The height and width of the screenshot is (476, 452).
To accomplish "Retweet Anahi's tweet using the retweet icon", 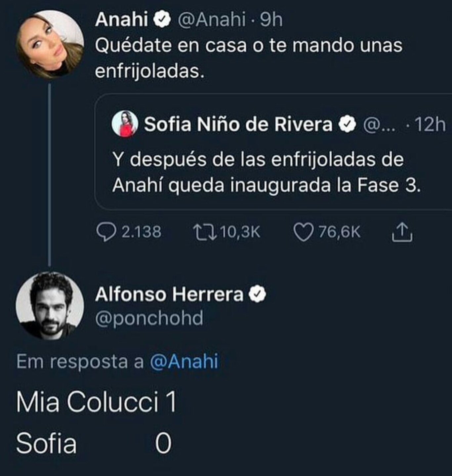I will (205, 232).
